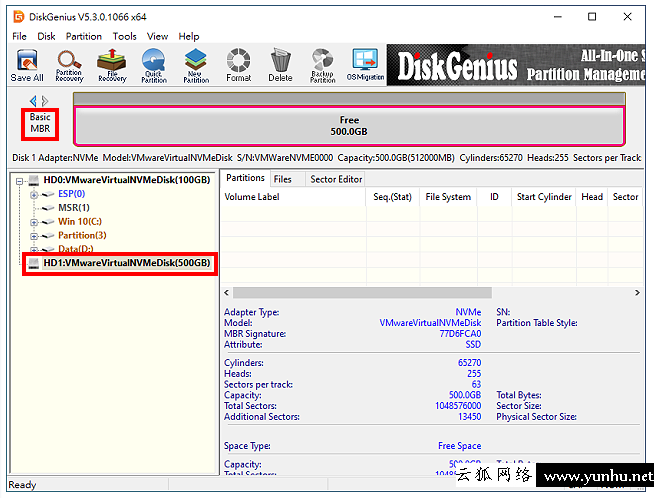Open the Disk menu
This screenshot has width=657, height=498.
pyautogui.click(x=46, y=36)
